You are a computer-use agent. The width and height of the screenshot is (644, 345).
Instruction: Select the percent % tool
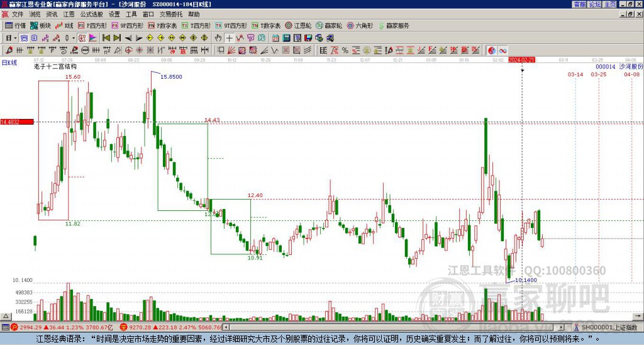click(345, 50)
